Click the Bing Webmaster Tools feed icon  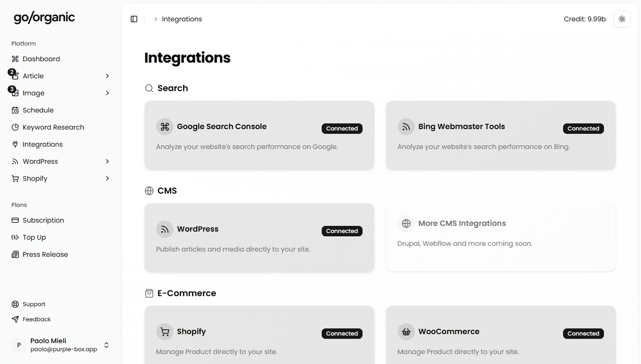pos(406,127)
